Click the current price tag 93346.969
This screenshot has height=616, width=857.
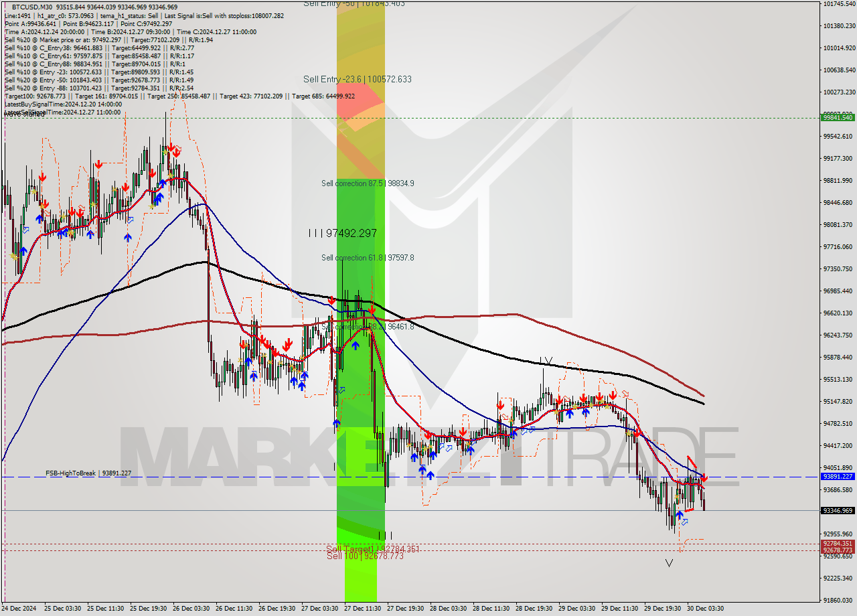pyautogui.click(x=838, y=510)
